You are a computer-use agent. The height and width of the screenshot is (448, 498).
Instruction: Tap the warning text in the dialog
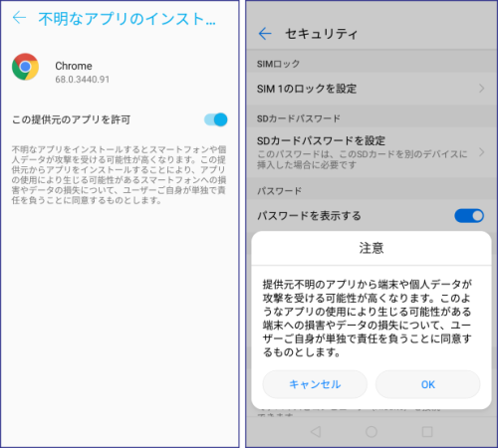368,318
